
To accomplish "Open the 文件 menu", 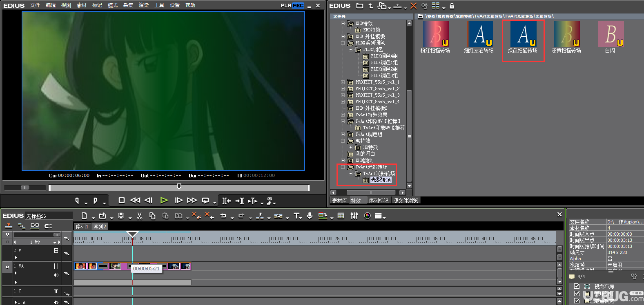I will (35, 5).
